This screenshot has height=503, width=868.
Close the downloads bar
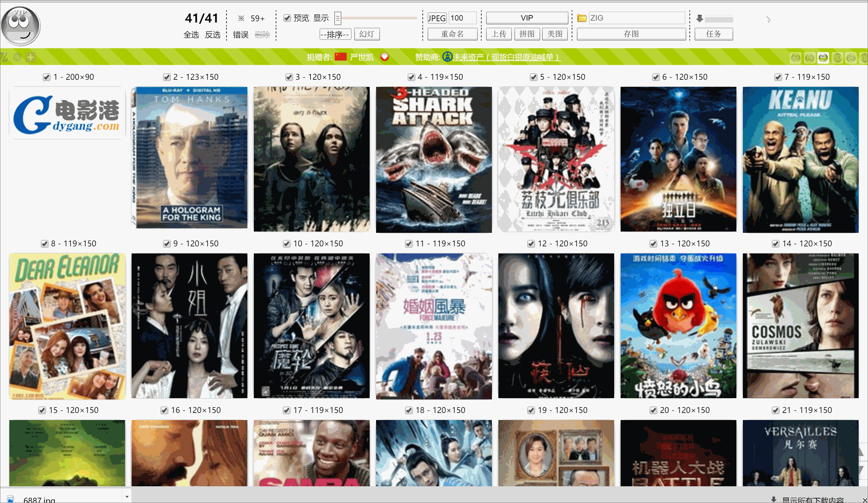(x=864, y=499)
